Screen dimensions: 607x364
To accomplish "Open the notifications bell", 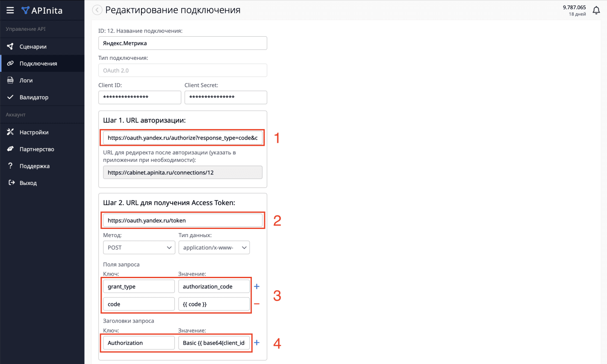I will [x=596, y=10].
